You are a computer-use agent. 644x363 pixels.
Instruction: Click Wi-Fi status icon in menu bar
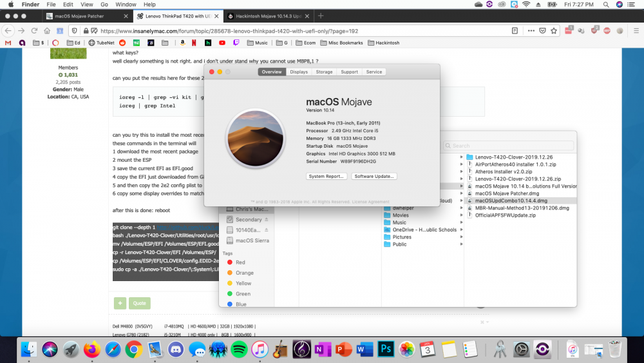tap(526, 5)
